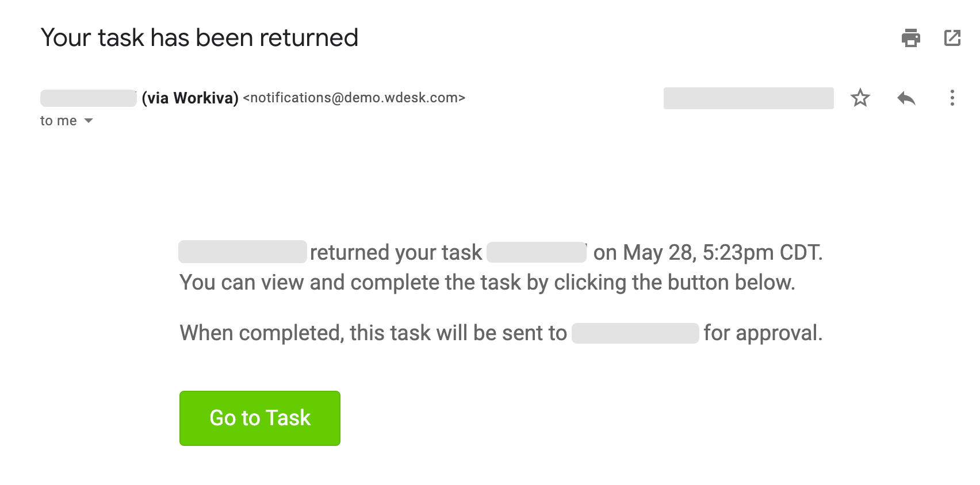Image resolution: width=980 pixels, height=485 pixels.
Task: Click the "Your task has been returned" subject
Action: click(200, 38)
